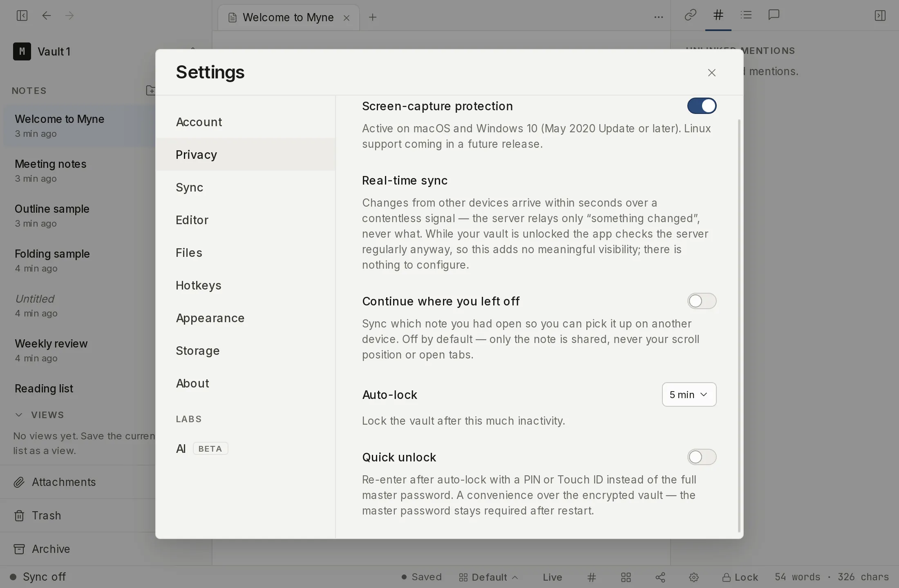Image resolution: width=899 pixels, height=588 pixels.
Task: Select the Account settings tab
Action: pyautogui.click(x=245, y=122)
